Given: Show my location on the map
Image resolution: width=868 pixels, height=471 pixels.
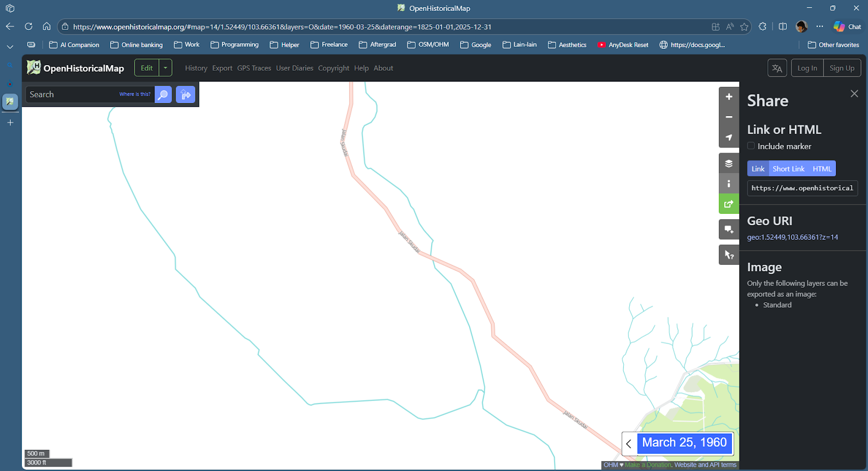Looking at the screenshot, I should 729,137.
